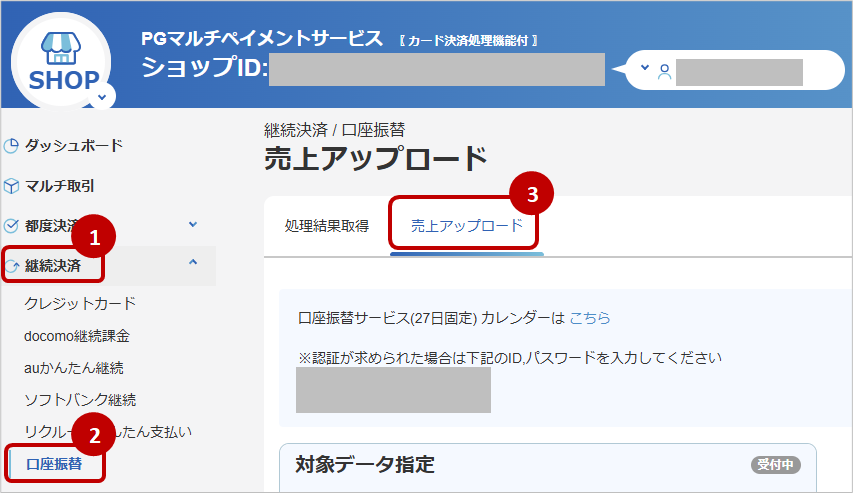Screen dimensions: 853x493
Task: Open リクルートかんたん支払い submenu item
Action: click(x=108, y=432)
